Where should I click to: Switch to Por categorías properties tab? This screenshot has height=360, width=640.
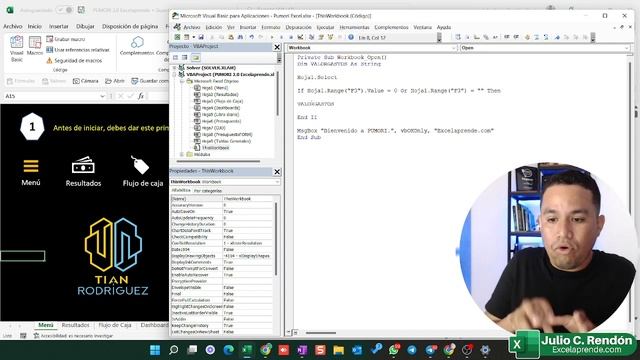pos(208,191)
